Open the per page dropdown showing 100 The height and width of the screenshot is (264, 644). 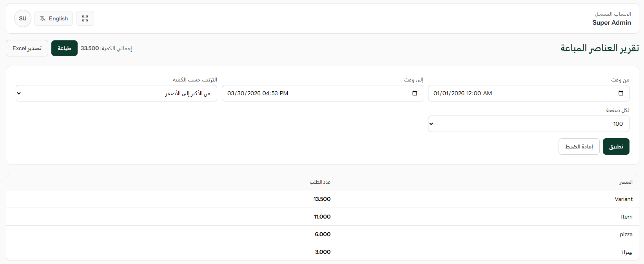tap(528, 124)
